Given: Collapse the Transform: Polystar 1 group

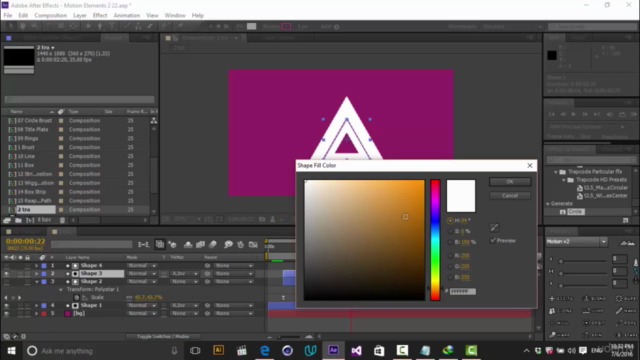Looking at the screenshot, I should 61,289.
